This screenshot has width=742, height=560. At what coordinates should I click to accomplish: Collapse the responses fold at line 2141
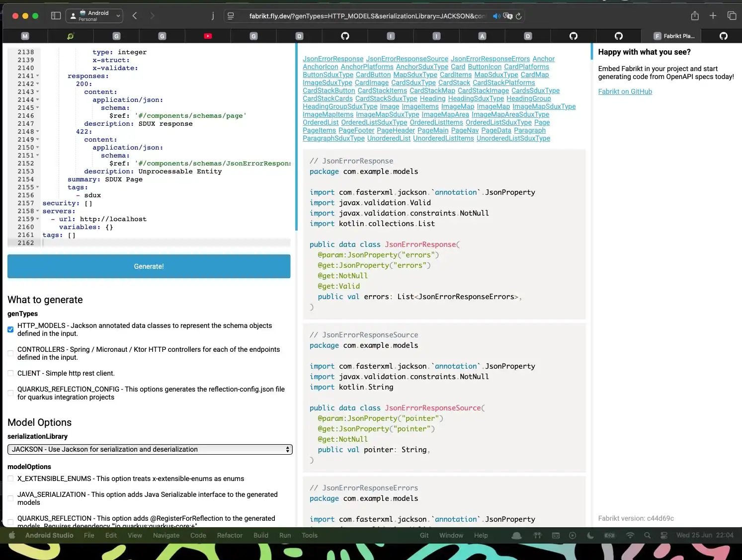38,76
